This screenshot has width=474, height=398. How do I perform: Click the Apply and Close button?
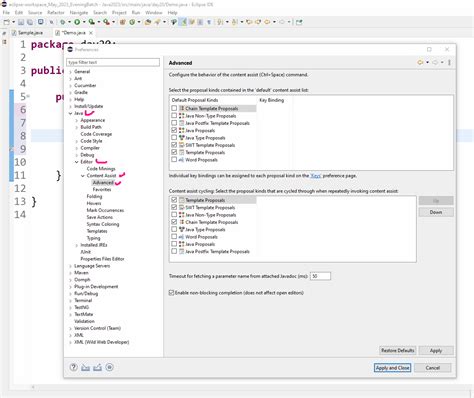[392, 368]
